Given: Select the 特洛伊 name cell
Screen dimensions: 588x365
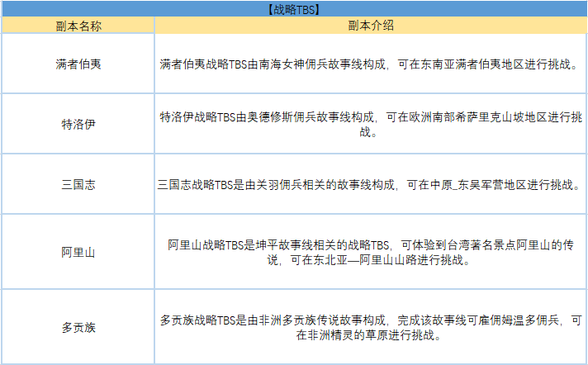Looking at the screenshot, I should 78,124.
